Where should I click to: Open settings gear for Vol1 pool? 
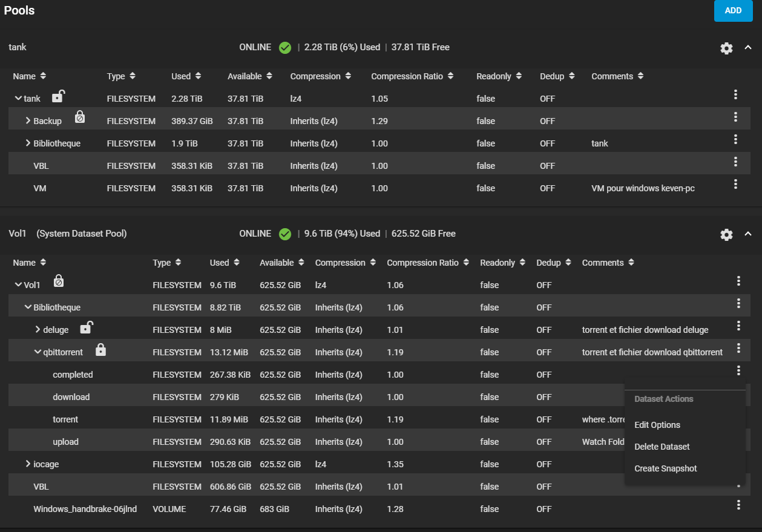pos(726,235)
